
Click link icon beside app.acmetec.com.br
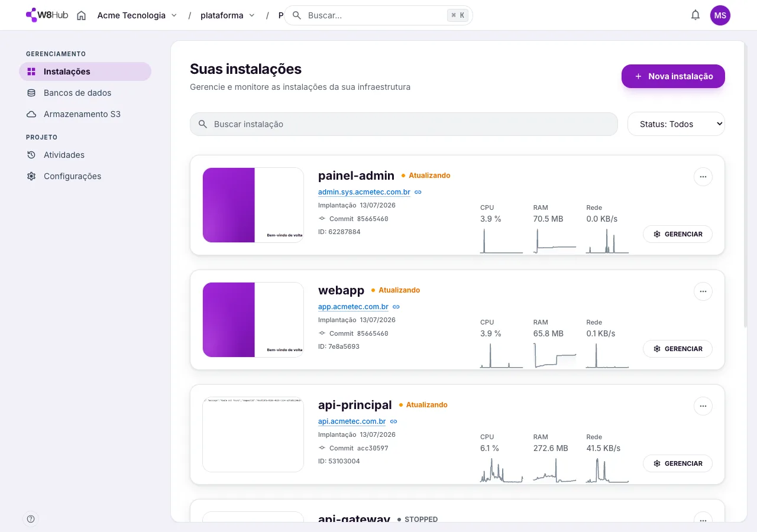[x=396, y=307]
